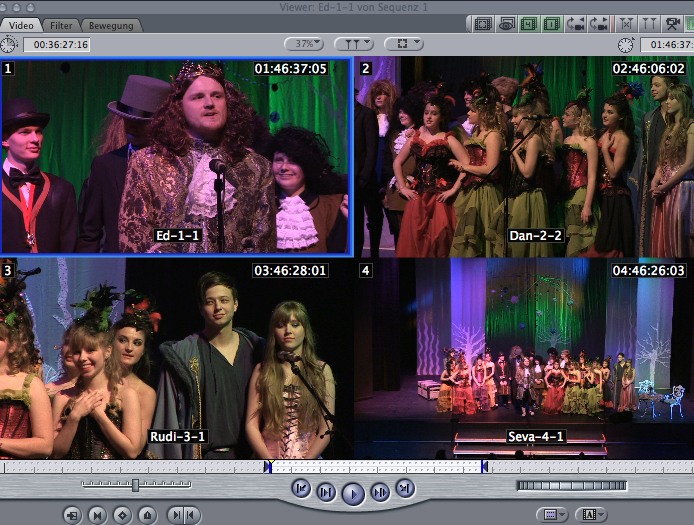Screen dimensions: 694x525
Task: Click the clip duration clock icon
Action: (9, 44)
